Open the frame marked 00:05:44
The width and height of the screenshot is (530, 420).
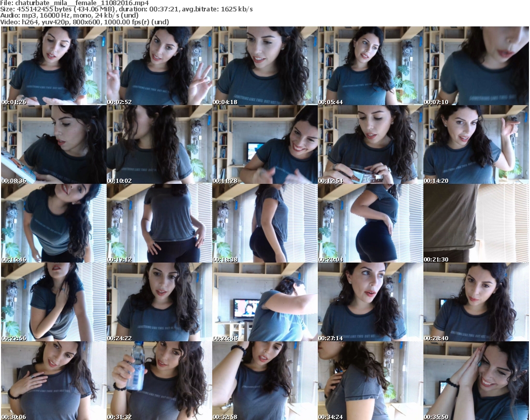[370, 66]
